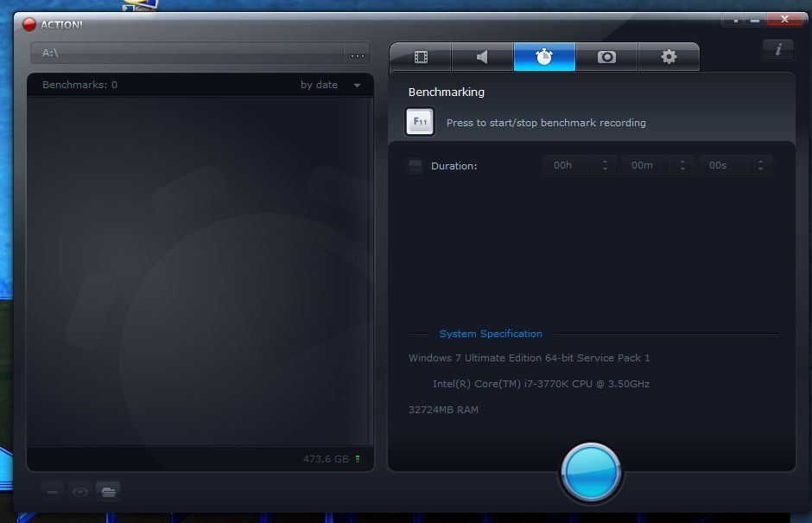The width and height of the screenshot is (812, 523).
Task: Click 'Press to start/stop benchmark recording' text
Action: [x=546, y=123]
